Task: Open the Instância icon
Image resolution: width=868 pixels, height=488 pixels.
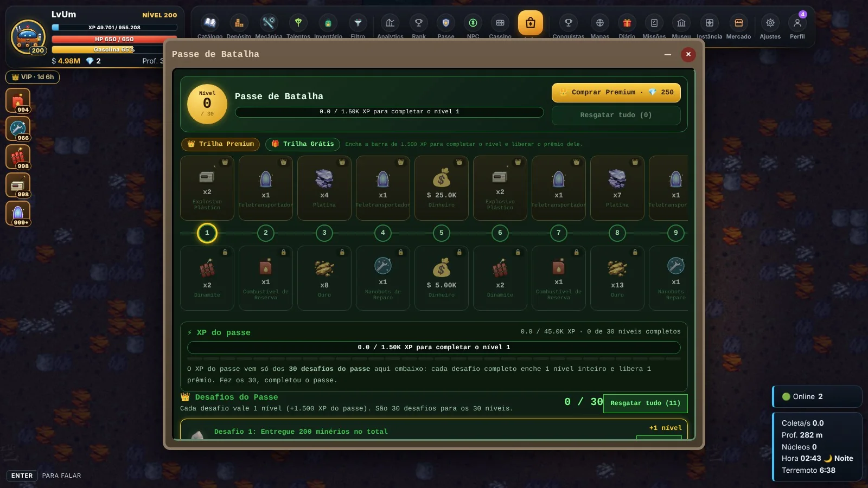Action: (709, 23)
